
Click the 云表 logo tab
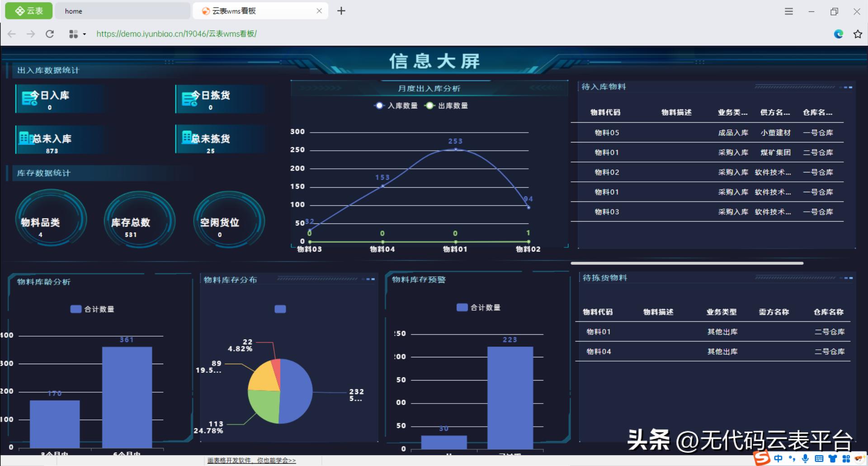coord(28,11)
